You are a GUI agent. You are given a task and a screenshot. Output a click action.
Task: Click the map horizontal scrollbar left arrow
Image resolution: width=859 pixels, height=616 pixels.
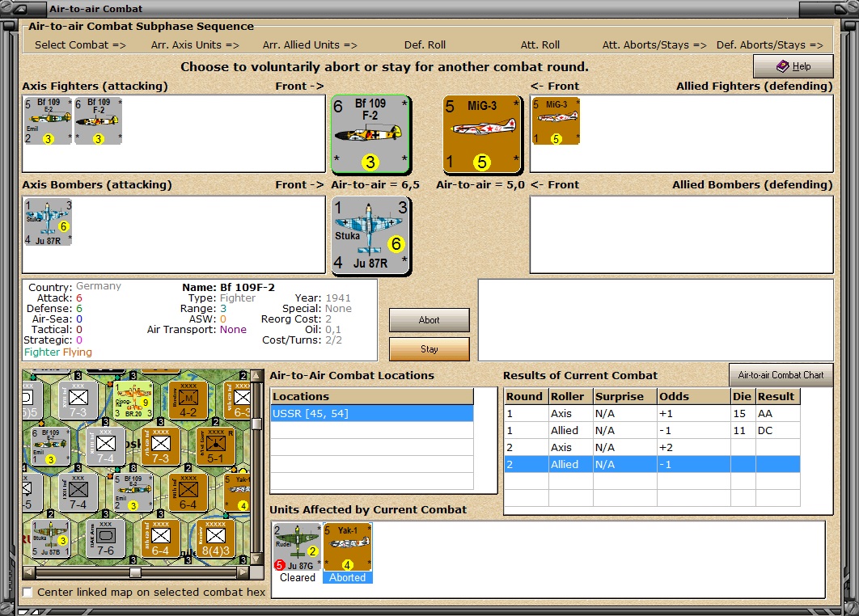(28, 572)
